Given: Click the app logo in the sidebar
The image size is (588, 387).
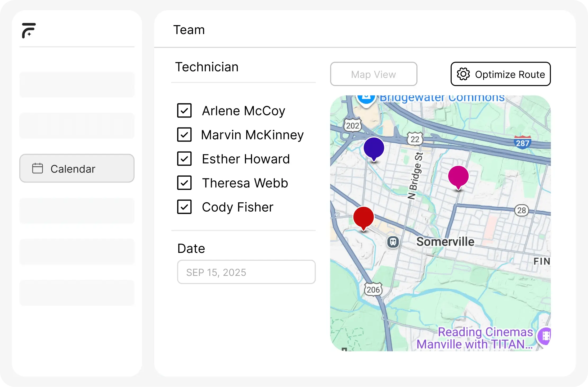Looking at the screenshot, I should point(29,30).
